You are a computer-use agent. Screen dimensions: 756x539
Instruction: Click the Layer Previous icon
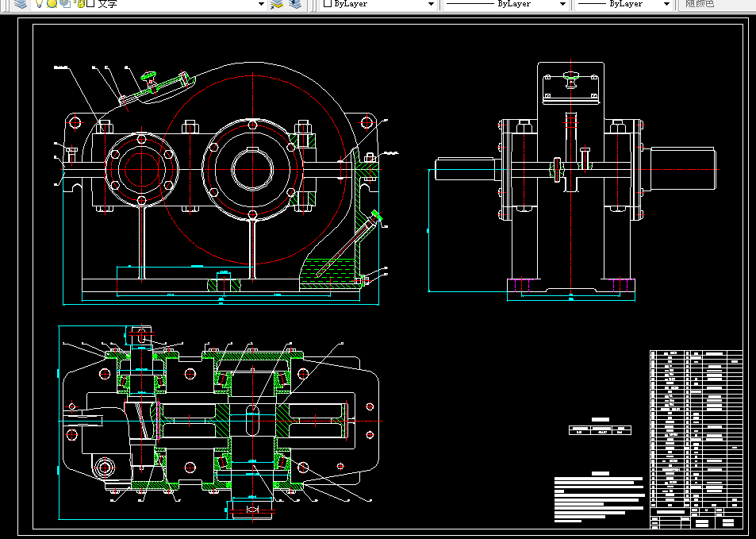(295, 4)
